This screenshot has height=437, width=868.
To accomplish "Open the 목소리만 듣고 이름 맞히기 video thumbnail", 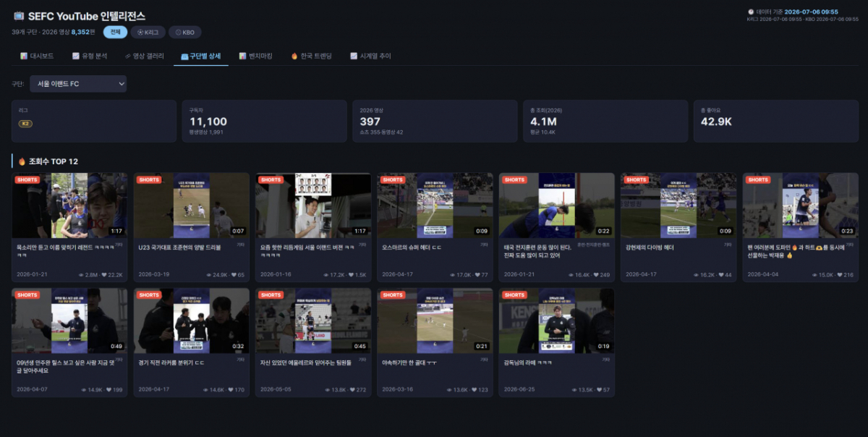I will 69,205.
